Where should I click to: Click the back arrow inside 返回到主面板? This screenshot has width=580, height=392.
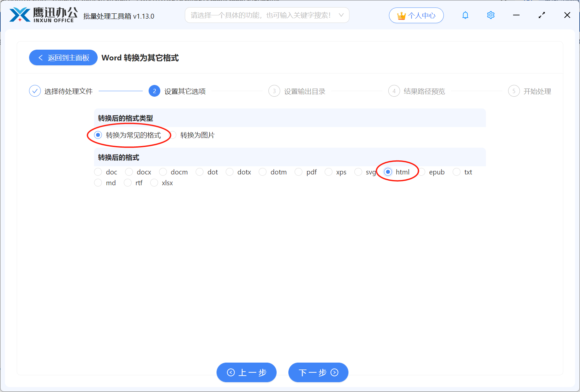pos(40,57)
